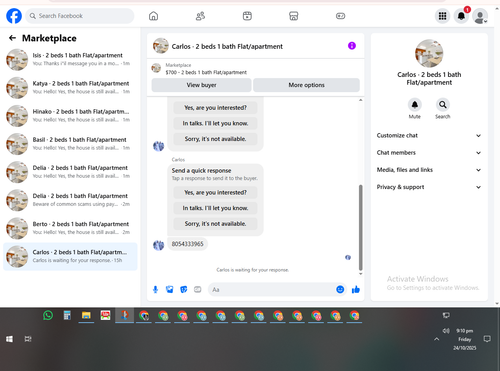The width and height of the screenshot is (500, 371).
Task: Expand Media, files and links section
Action: (x=429, y=170)
